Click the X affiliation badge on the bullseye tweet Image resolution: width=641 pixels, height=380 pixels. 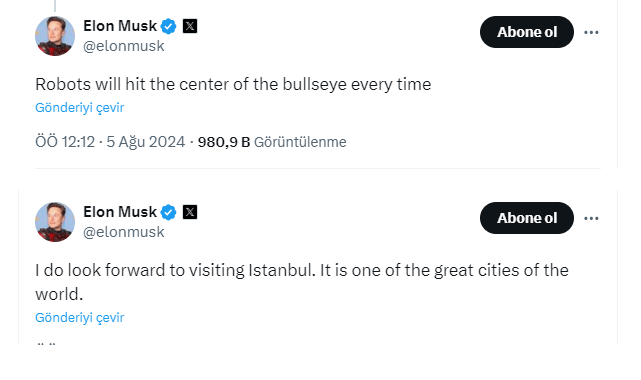(190, 26)
